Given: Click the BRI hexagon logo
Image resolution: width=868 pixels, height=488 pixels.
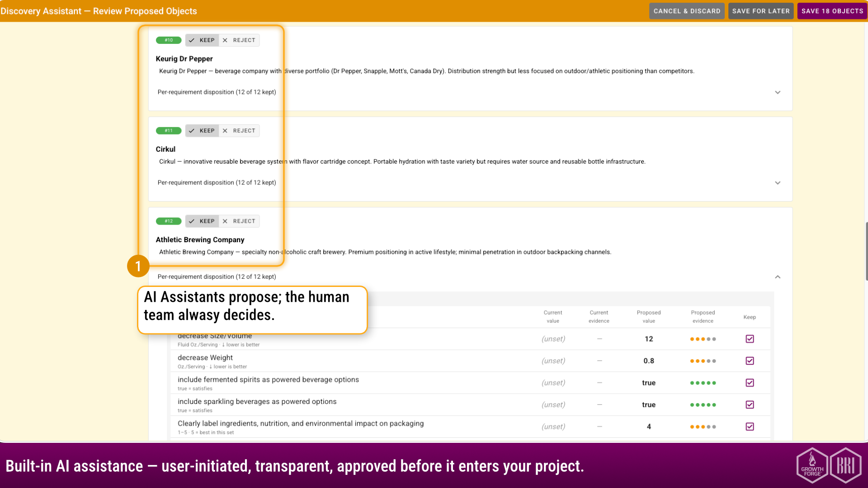Looking at the screenshot, I should coord(845,465).
